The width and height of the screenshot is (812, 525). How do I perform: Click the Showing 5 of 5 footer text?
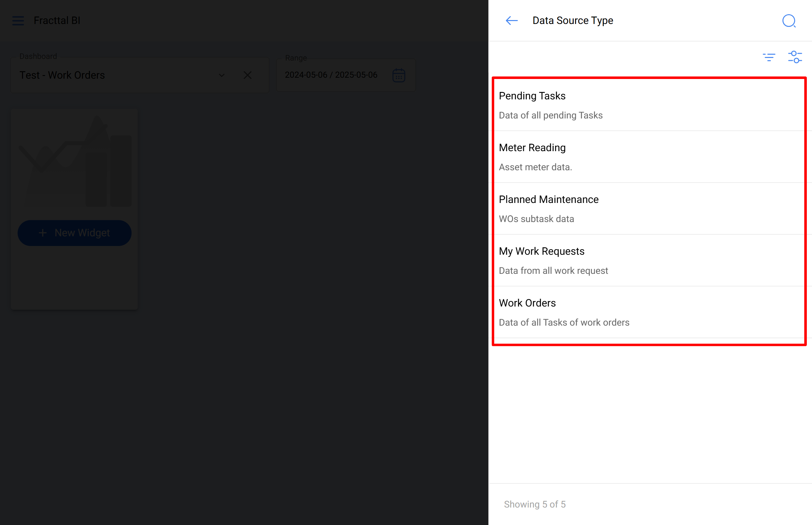(x=535, y=504)
